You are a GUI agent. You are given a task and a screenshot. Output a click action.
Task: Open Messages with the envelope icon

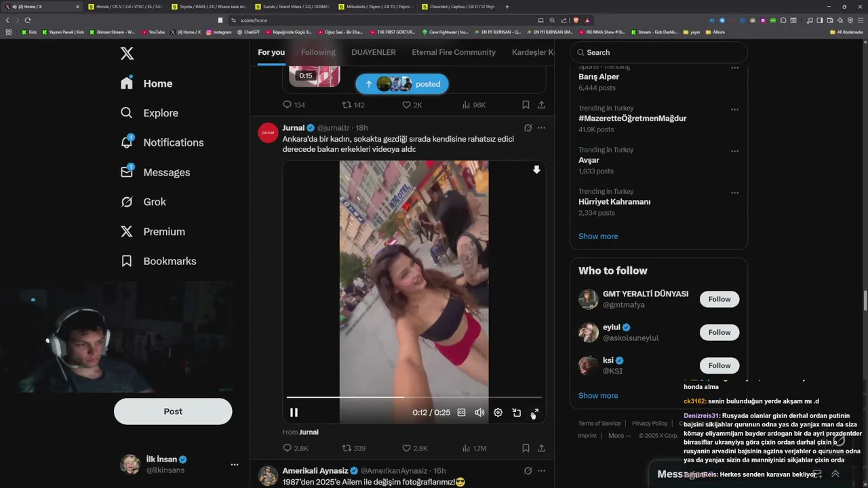click(x=155, y=172)
